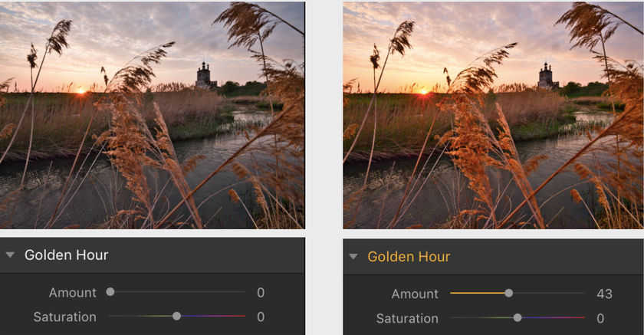Click the right Amount label
Image resolution: width=644 pixels, height=335 pixels.
415,294
